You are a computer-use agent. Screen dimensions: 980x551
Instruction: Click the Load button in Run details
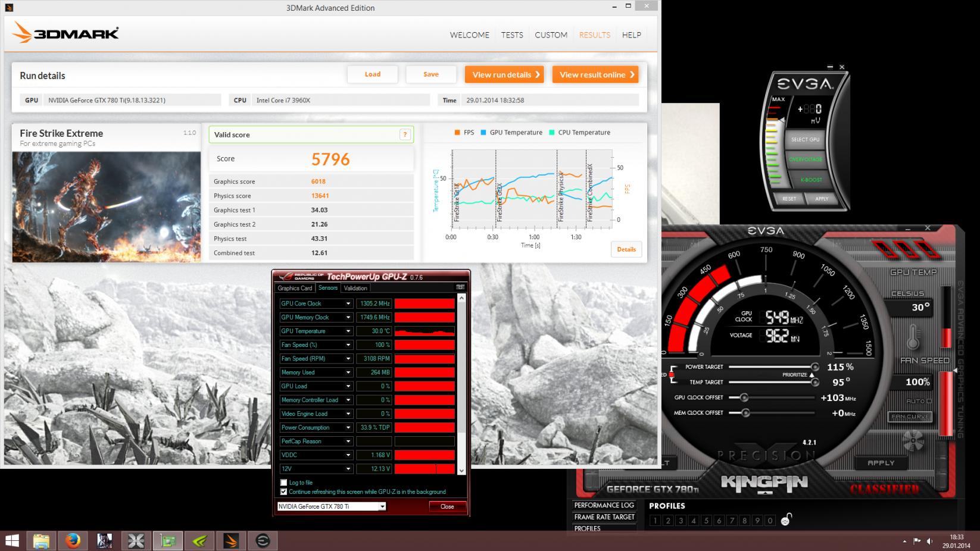[x=373, y=74]
